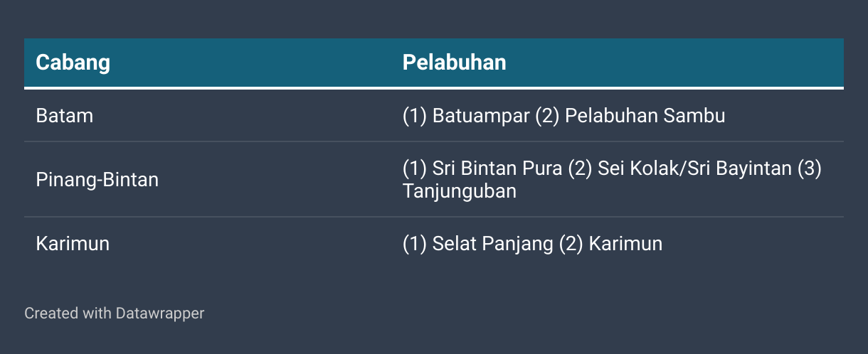Image resolution: width=868 pixels, height=354 pixels.
Task: Open the Created with Datawrapper link
Action: coord(115,313)
